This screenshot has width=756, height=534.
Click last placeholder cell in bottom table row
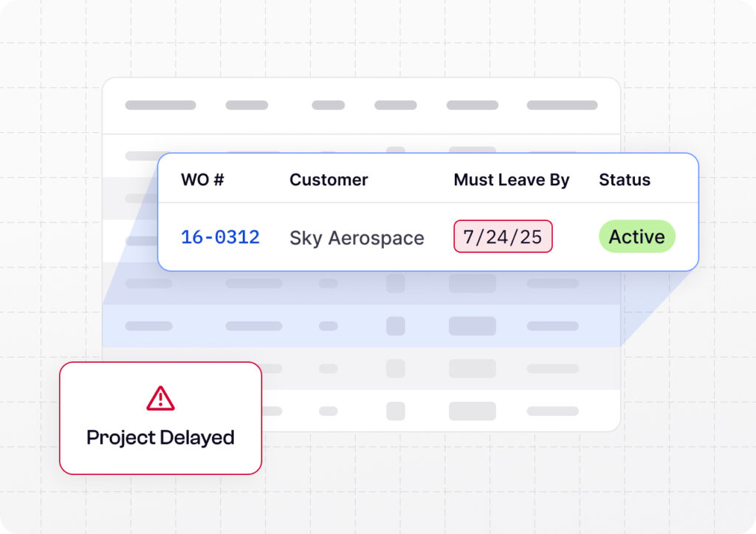pos(552,411)
